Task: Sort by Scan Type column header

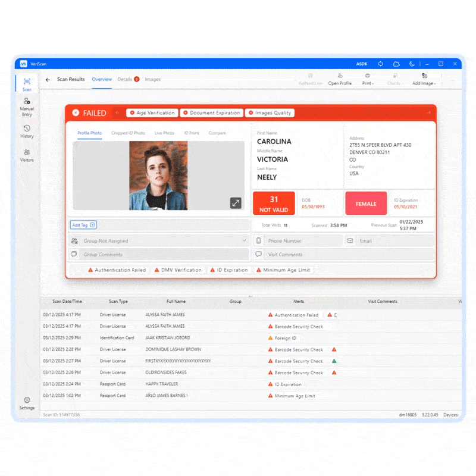Action: [x=118, y=302]
